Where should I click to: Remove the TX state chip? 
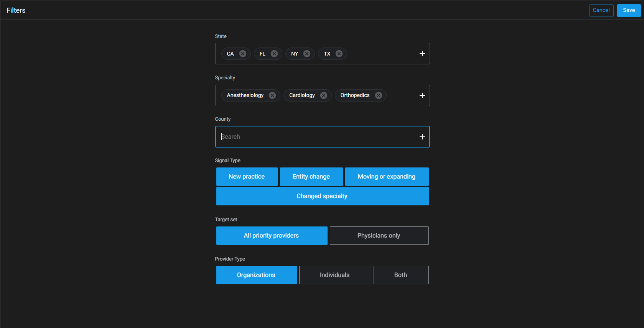coord(339,54)
